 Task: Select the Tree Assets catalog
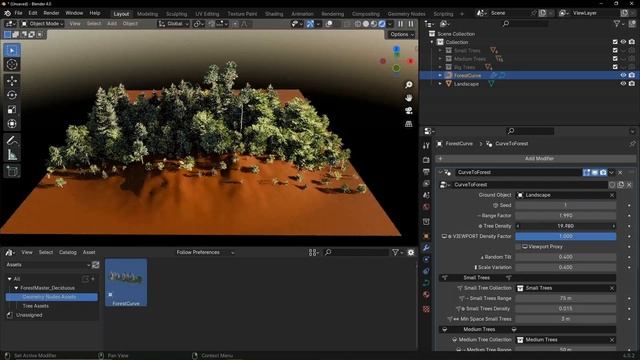36,306
